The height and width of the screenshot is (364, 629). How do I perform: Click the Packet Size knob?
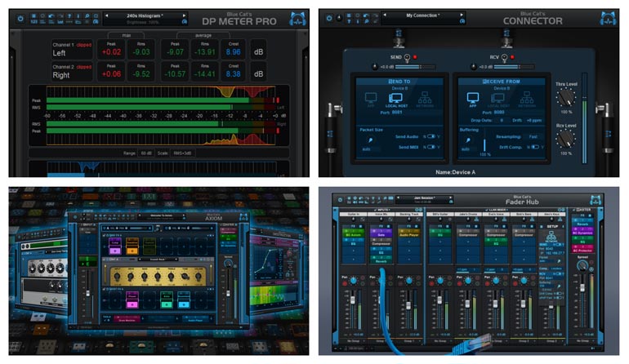370,140
